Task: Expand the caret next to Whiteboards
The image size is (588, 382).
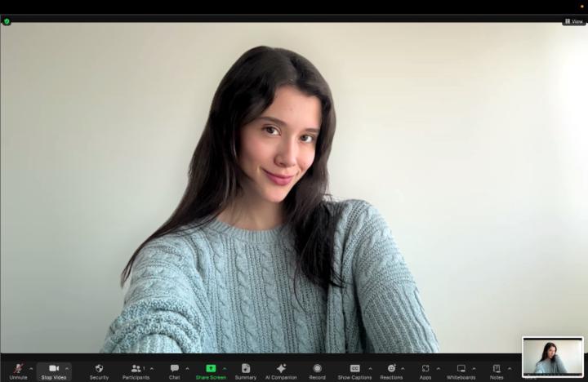Action: coord(474,369)
